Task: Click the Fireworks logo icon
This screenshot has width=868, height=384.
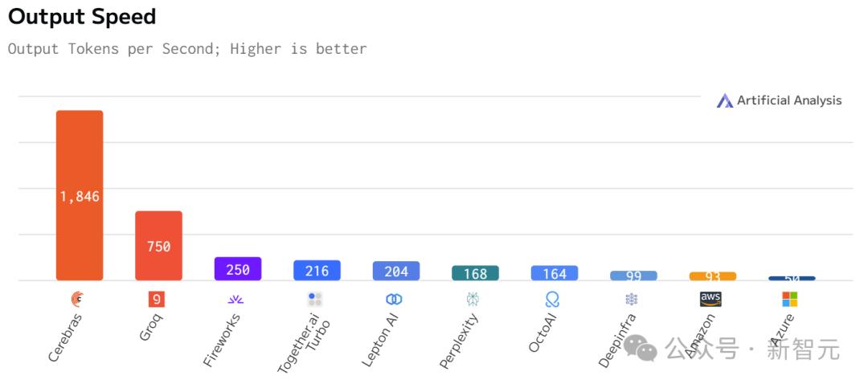Action: coord(235,300)
